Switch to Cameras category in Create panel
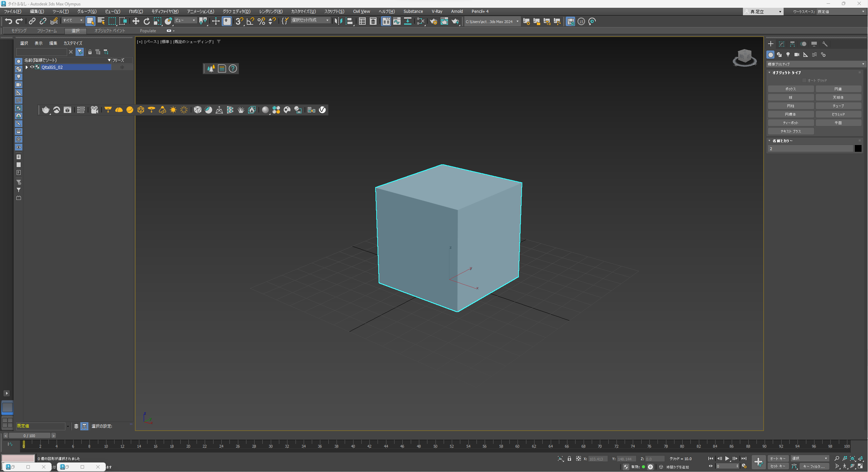Image resolution: width=868 pixels, height=472 pixels. (x=797, y=55)
